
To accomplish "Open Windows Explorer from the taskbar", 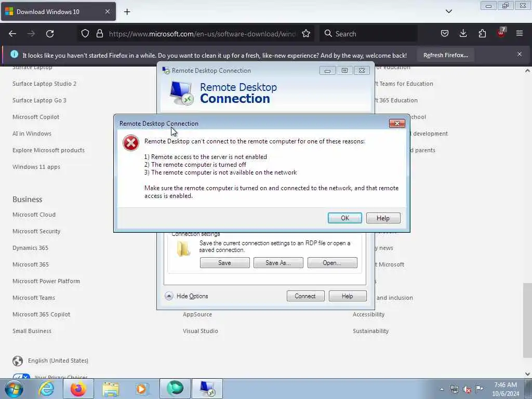I will (111, 389).
